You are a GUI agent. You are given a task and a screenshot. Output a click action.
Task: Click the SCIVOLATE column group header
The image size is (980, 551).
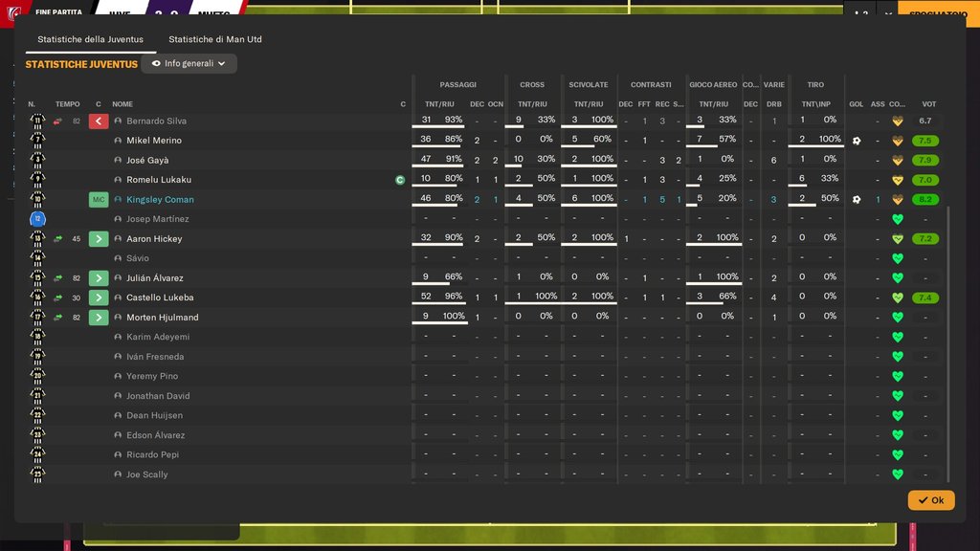click(x=589, y=85)
